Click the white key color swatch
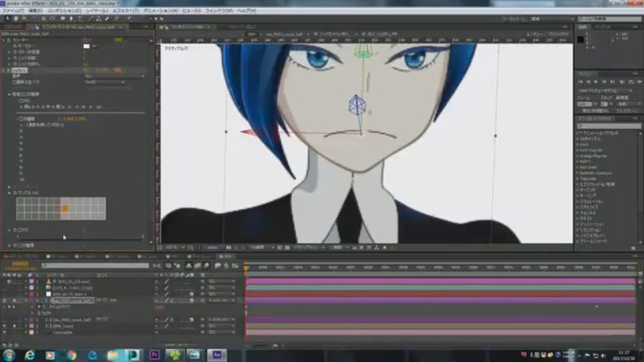 pyautogui.click(x=87, y=46)
